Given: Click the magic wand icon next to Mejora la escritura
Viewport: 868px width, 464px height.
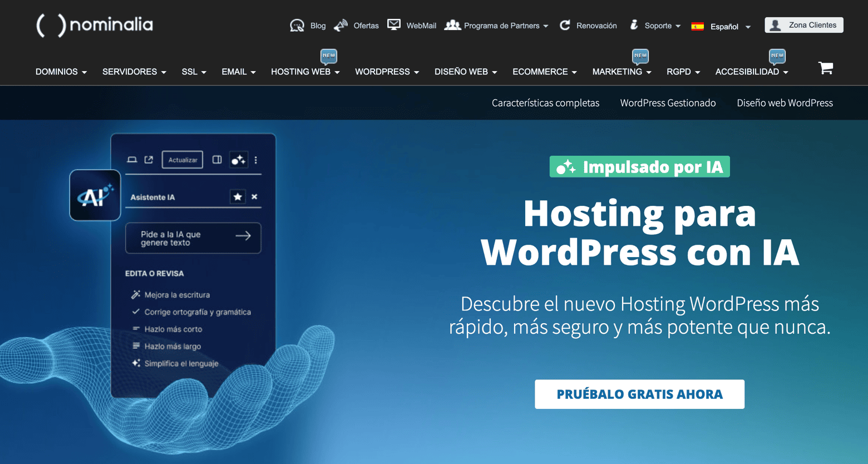Looking at the screenshot, I should coord(135,294).
